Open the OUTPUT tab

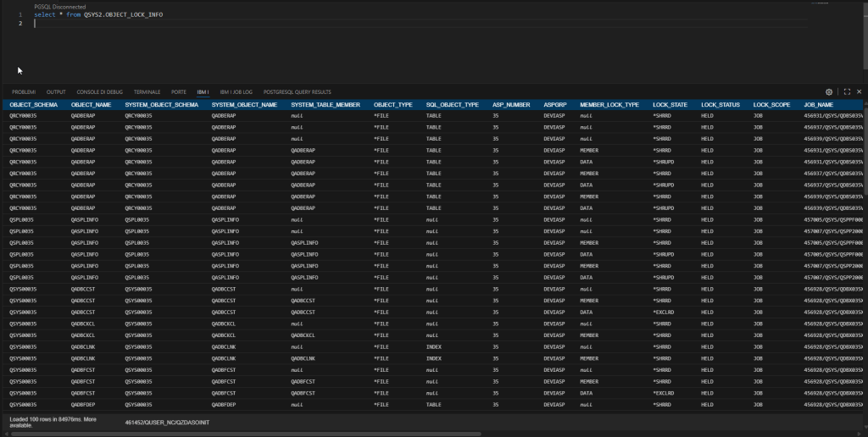56,91
